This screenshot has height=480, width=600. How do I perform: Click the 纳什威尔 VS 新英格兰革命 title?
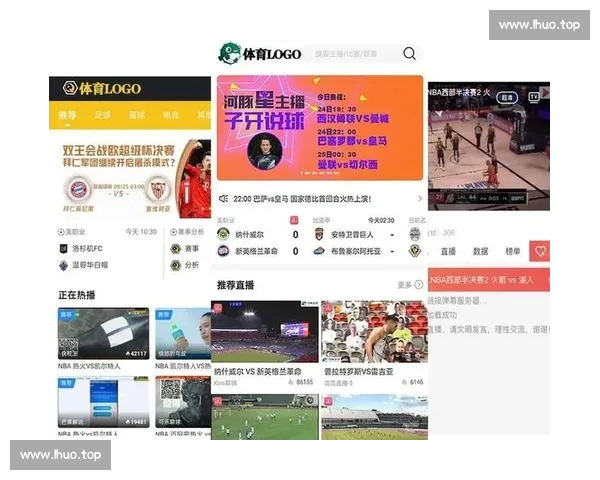coord(257,371)
